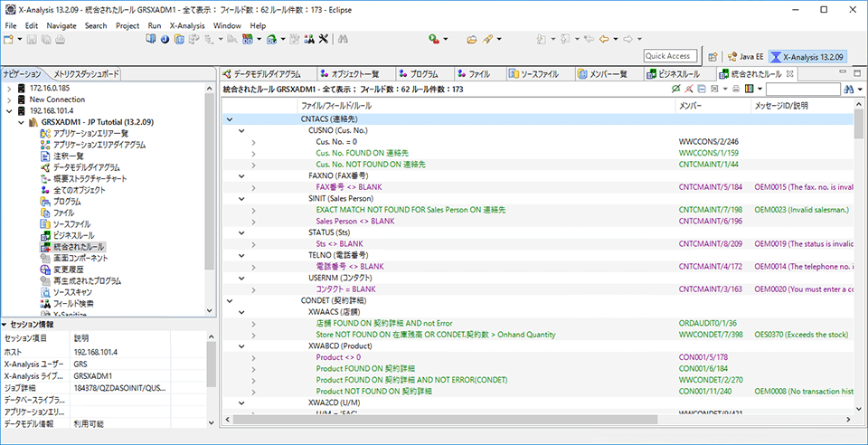Click the New wizard toolbar icon

point(8,39)
